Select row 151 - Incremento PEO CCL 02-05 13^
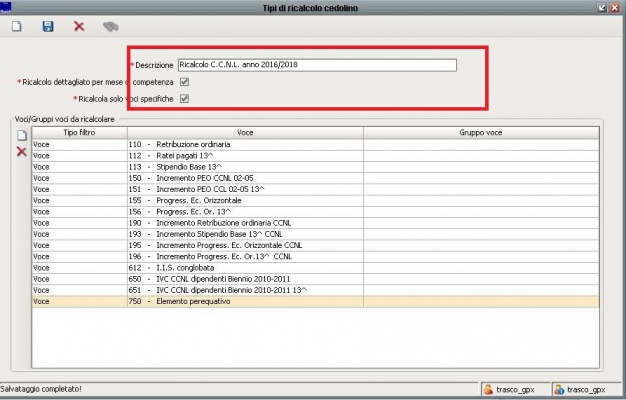 tap(315, 189)
